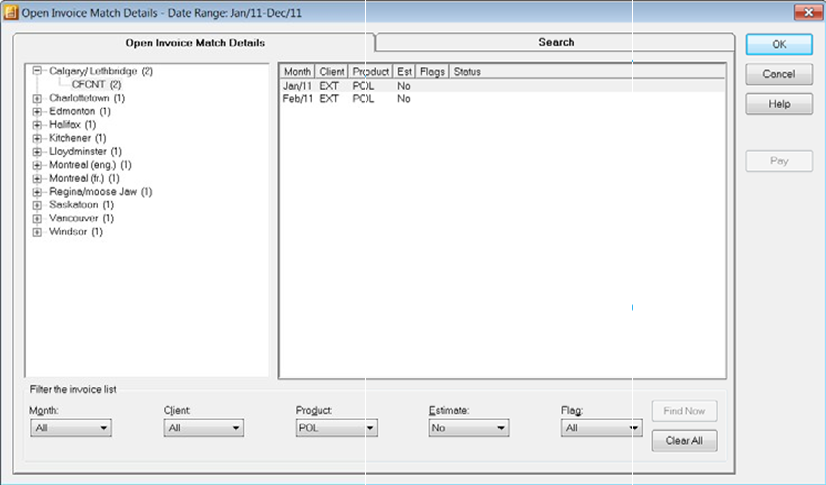Viewport: 826px width, 485px height.
Task: Expand the Regina/moose Jaw tree node
Action: 37,192
